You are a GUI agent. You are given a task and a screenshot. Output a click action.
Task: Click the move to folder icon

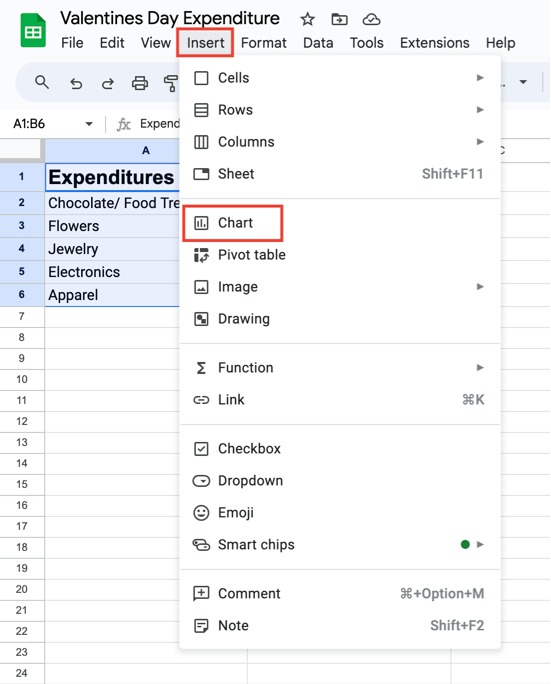[339, 19]
